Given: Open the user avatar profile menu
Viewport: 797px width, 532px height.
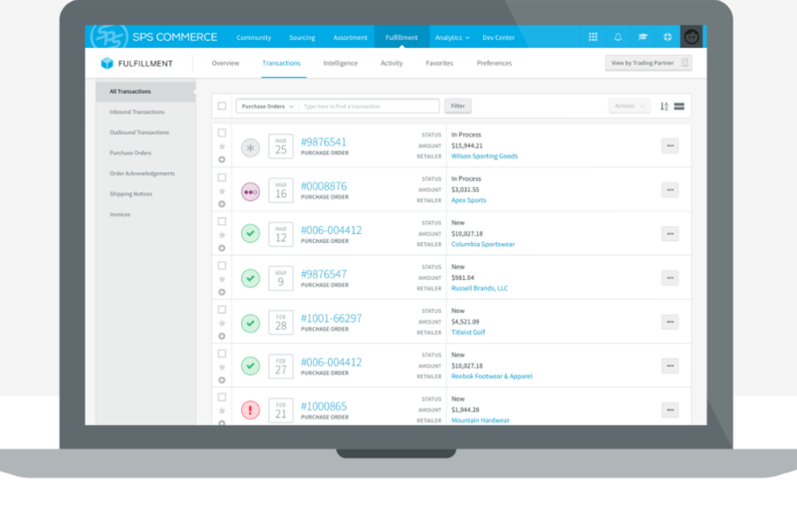Looking at the screenshot, I should (692, 37).
